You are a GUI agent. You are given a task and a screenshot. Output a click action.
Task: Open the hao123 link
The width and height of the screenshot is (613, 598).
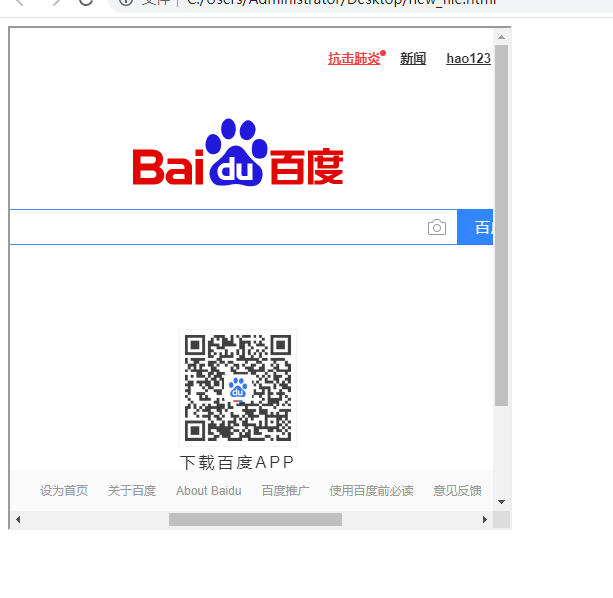tap(468, 58)
